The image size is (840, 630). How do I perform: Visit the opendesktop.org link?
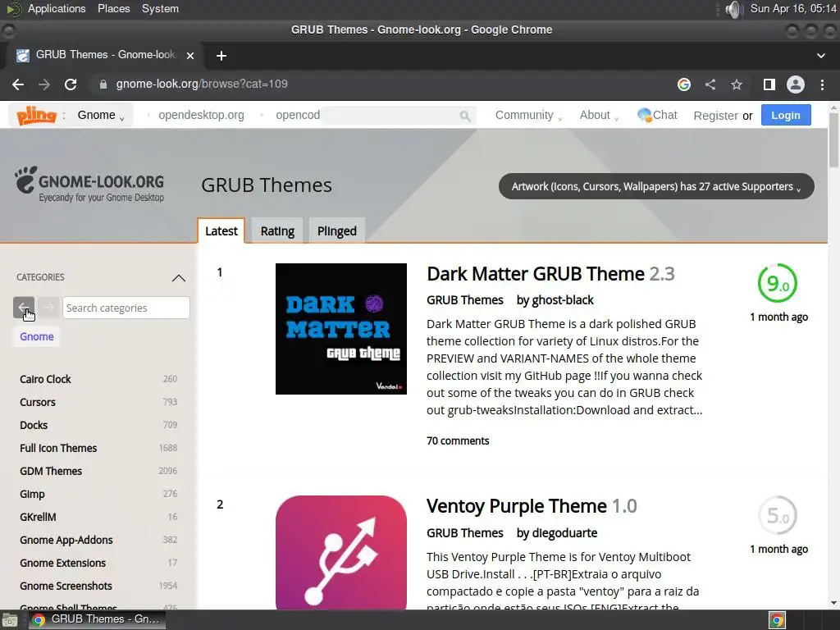pos(201,115)
